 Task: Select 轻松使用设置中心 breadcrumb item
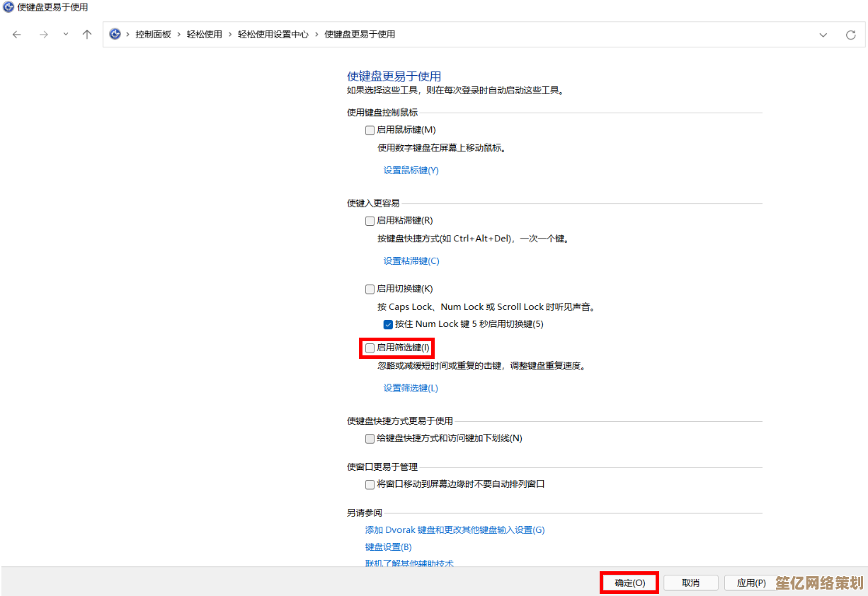[273, 35]
